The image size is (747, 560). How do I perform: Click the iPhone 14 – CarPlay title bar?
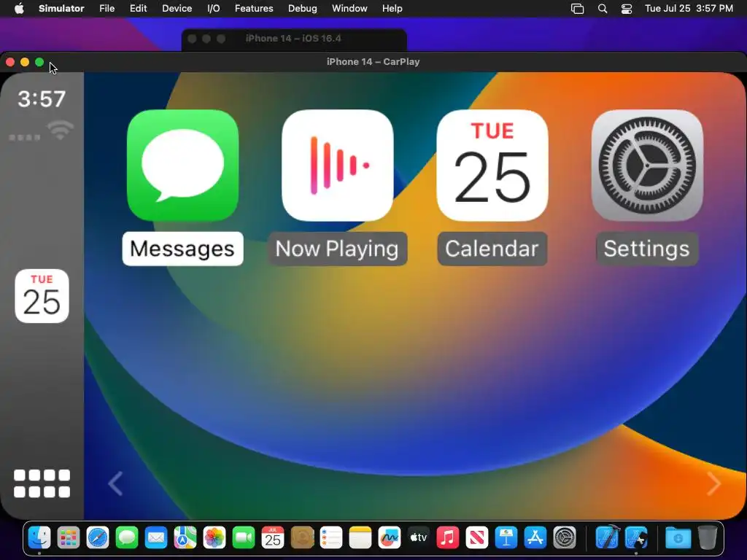(373, 62)
